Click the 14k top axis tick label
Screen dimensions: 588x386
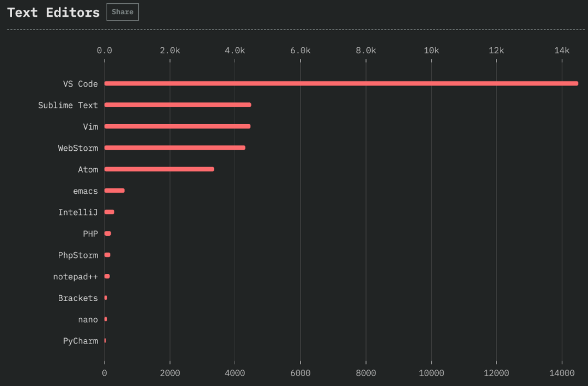562,50
